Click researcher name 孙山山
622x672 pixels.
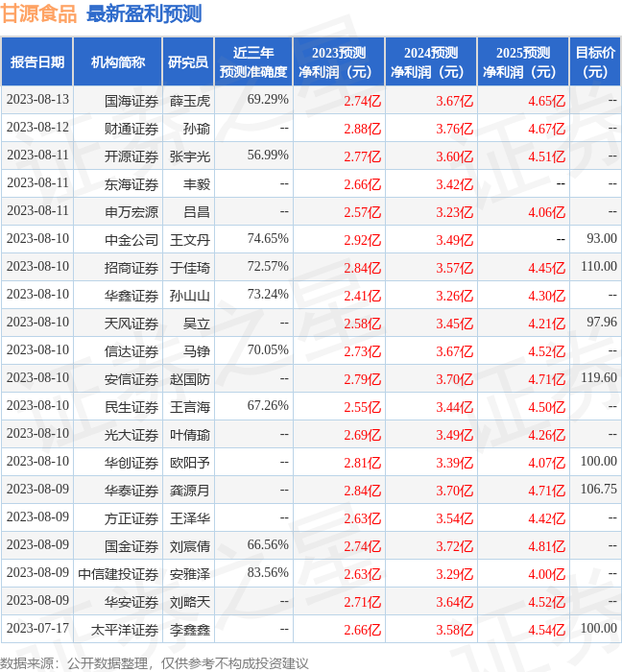click(190, 296)
